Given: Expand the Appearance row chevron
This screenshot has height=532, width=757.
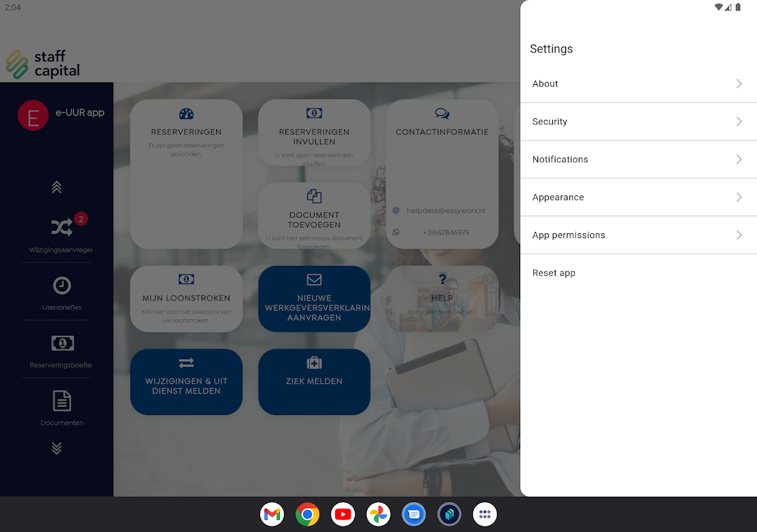Looking at the screenshot, I should 738,197.
